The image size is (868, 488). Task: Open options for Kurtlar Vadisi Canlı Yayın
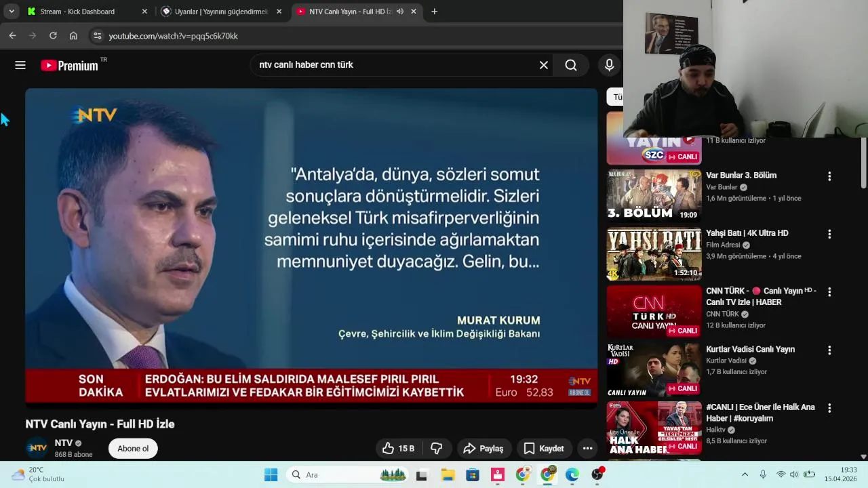coord(829,350)
